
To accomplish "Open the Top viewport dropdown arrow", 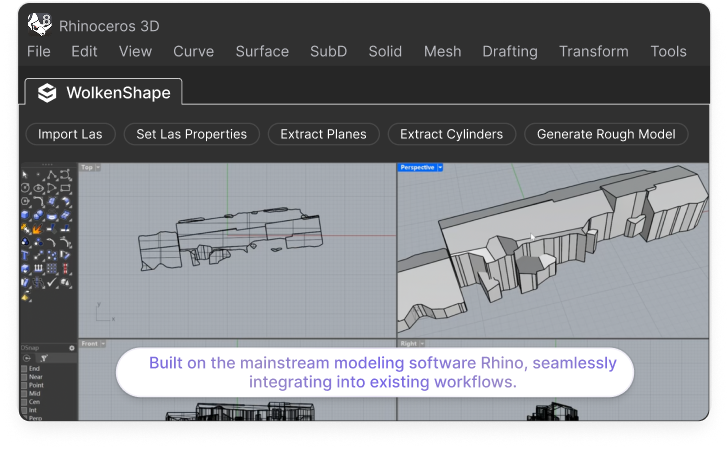I will pos(98,168).
